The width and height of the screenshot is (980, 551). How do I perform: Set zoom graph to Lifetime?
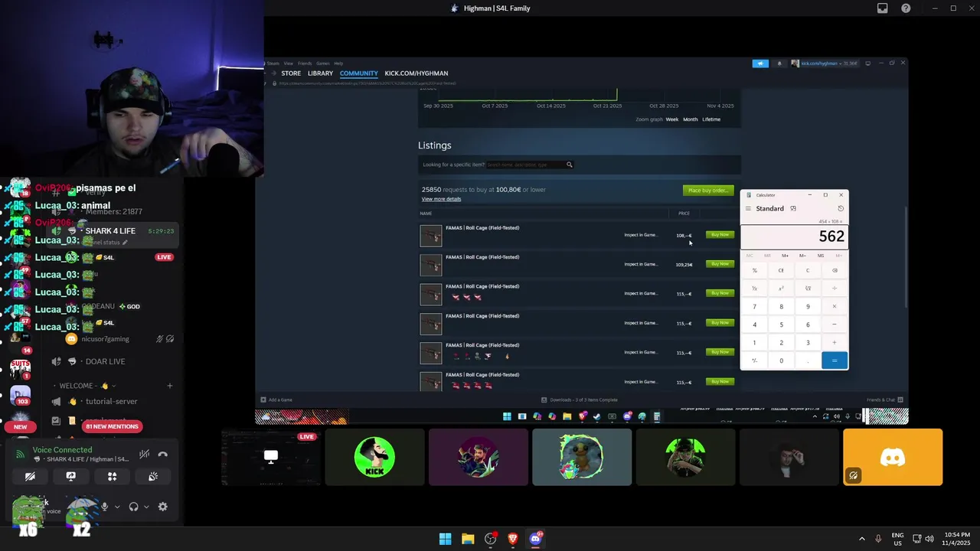(x=711, y=119)
